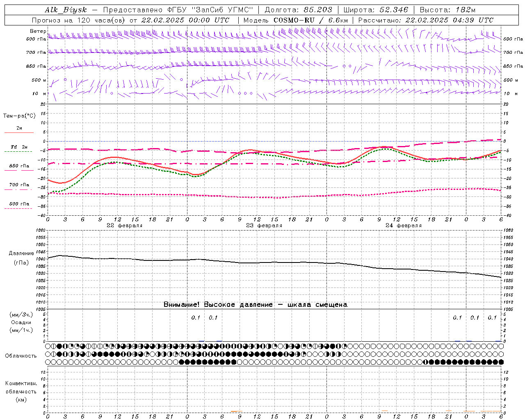Click the dash-dot 700 гПа temperature legend line
525x420 pixels.
18,189
